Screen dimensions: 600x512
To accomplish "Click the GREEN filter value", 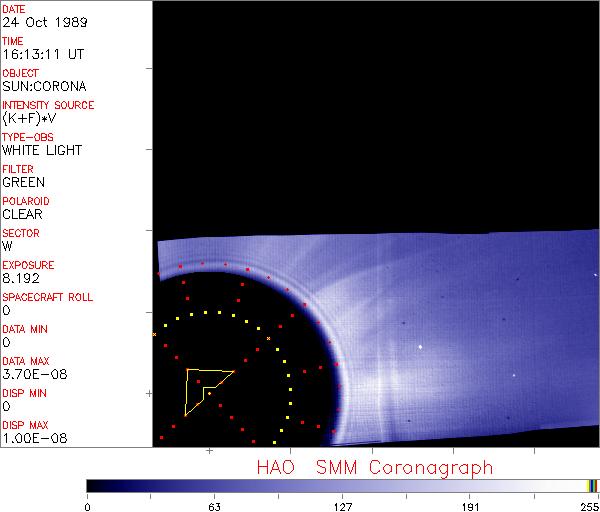I will pos(23,182).
